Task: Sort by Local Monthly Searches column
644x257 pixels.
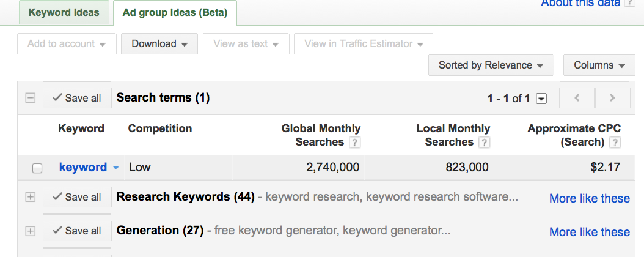Action: point(453,135)
